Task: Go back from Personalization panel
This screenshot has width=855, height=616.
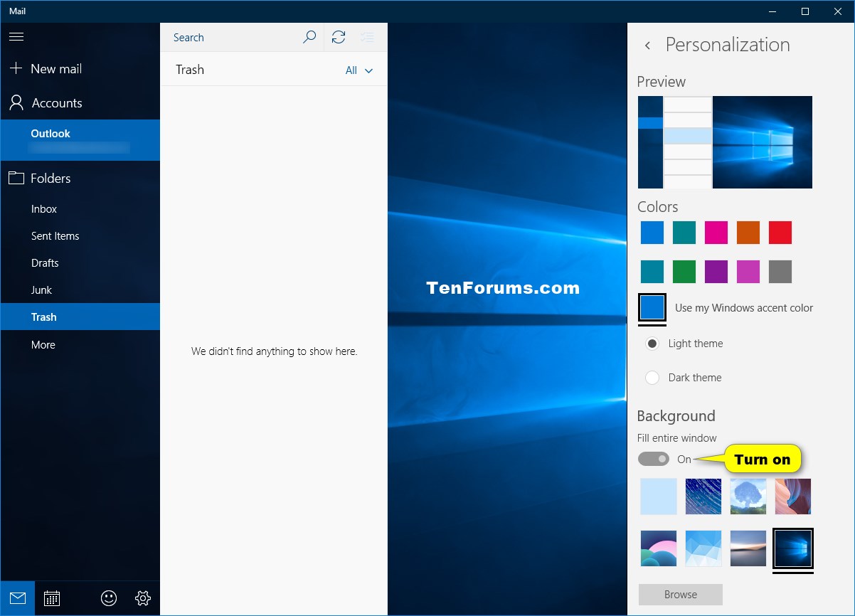Action: point(647,45)
